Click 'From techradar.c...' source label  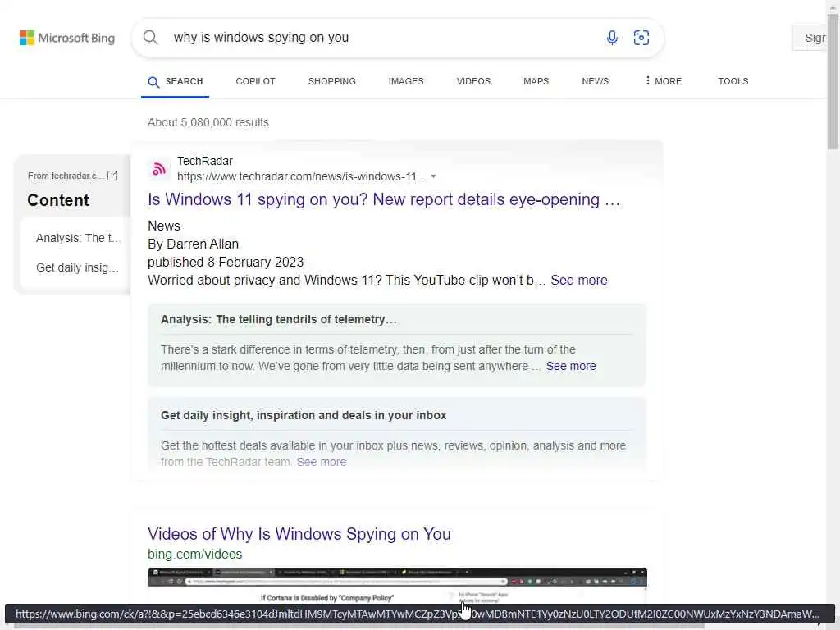(66, 176)
